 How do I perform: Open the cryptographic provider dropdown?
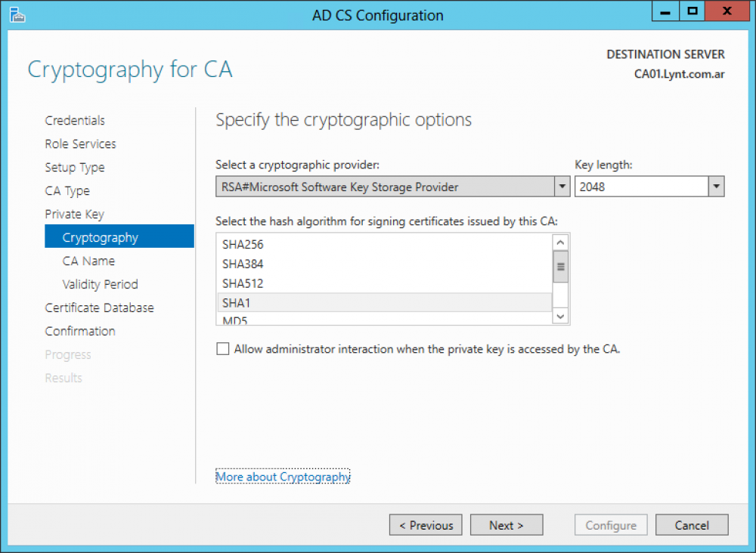pyautogui.click(x=562, y=186)
